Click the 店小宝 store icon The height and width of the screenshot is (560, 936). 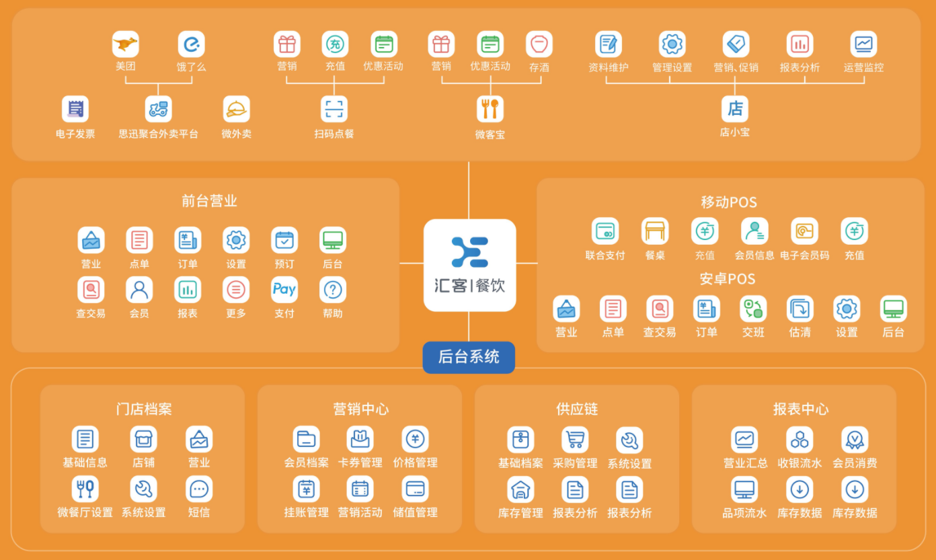click(734, 108)
